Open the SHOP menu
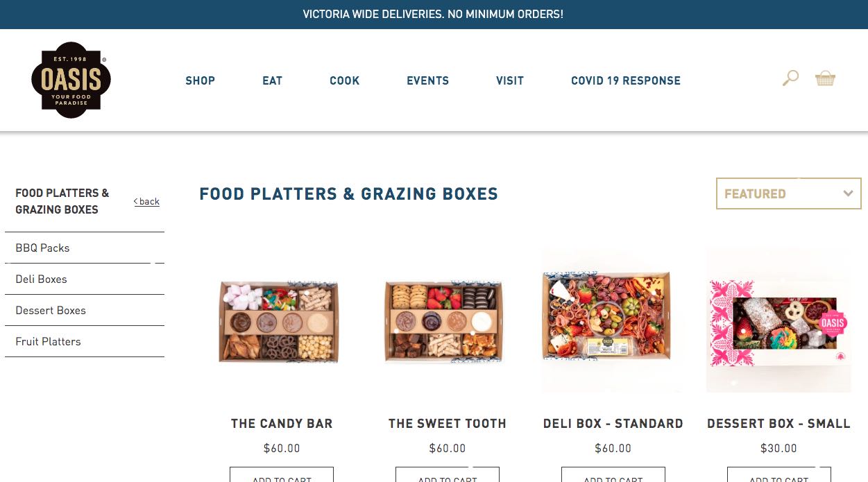Viewport: 868px width, 482px height. (200, 80)
